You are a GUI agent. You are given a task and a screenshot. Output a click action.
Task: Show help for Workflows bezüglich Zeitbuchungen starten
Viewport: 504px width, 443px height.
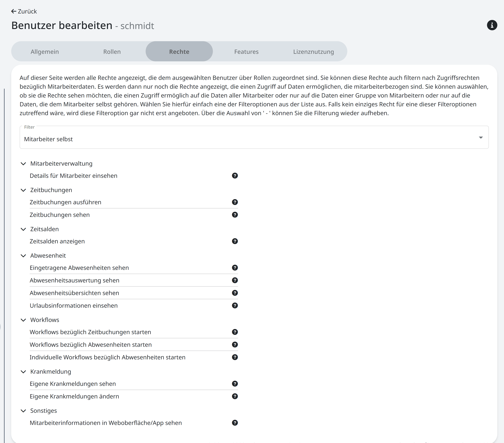[x=235, y=332]
